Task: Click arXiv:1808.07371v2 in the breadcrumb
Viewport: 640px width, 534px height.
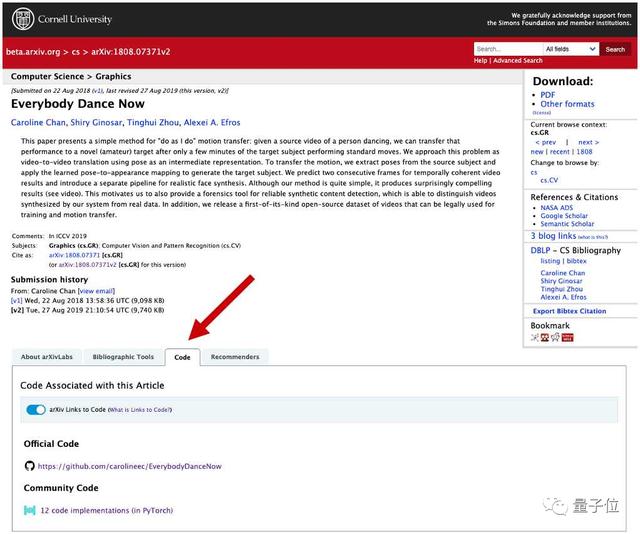Action: point(131,52)
